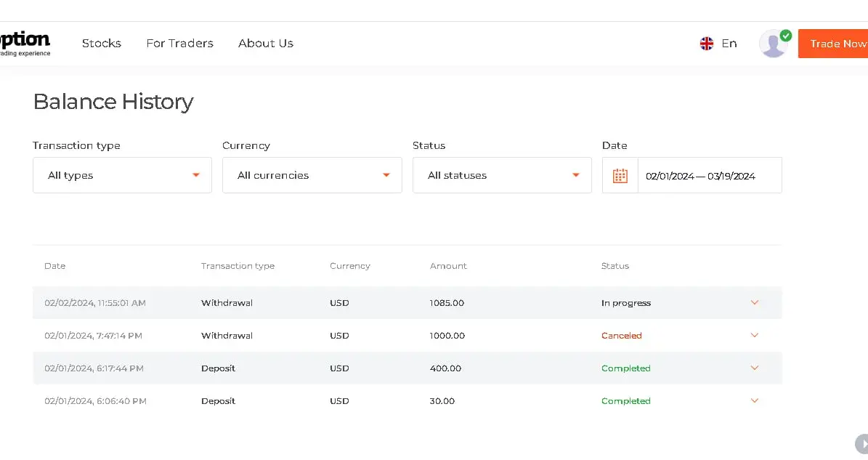Click the UK flag language icon
The height and width of the screenshot is (460, 868).
point(706,44)
